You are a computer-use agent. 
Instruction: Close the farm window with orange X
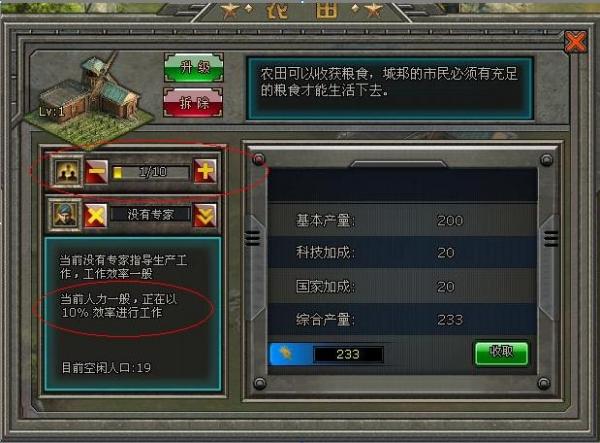pos(576,41)
